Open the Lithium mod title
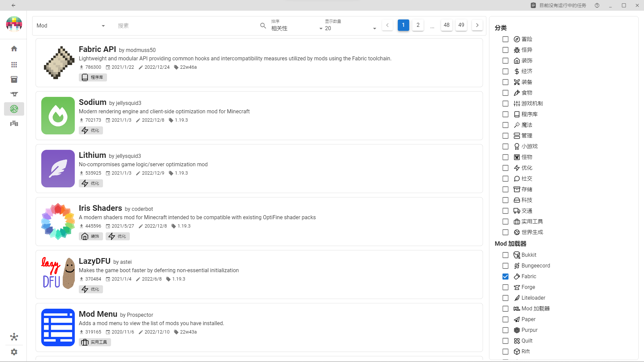Image resolution: width=644 pixels, height=362 pixels. click(93, 155)
